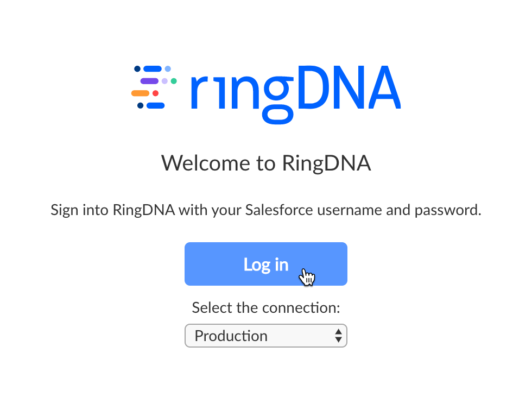
Task: Click the light blue dot in the logo
Action: [168, 68]
